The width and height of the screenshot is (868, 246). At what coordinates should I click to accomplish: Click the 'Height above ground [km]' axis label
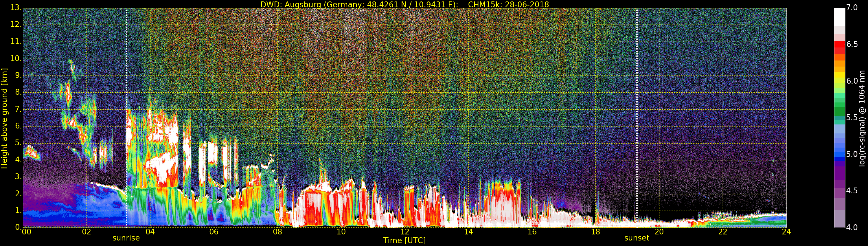tap(4, 118)
